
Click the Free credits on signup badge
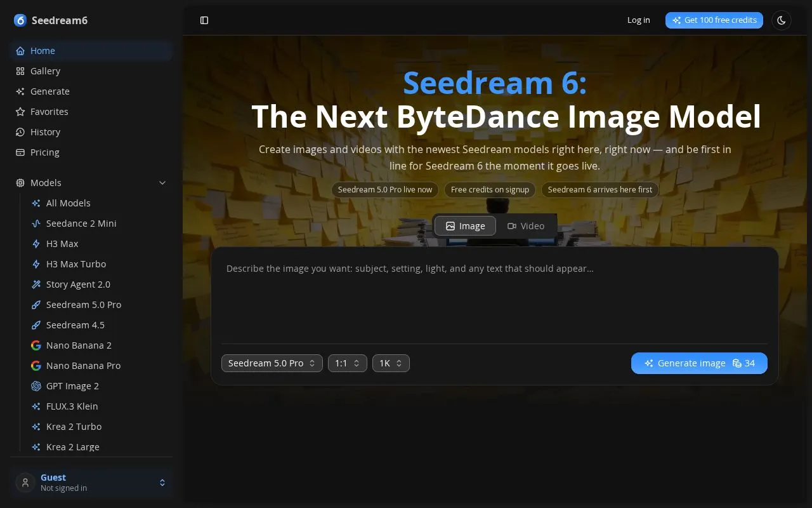tap(490, 190)
